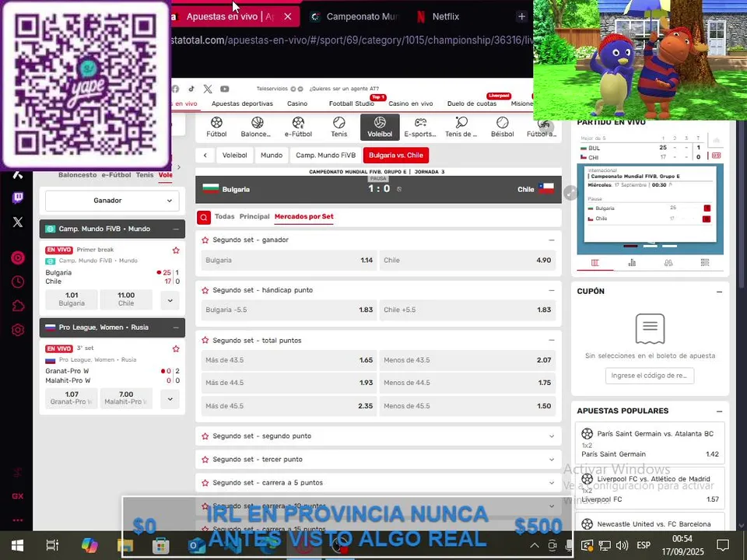Open Apuestas deportivas in the site menu
Viewport: 747px width, 560px height.
pos(242,103)
